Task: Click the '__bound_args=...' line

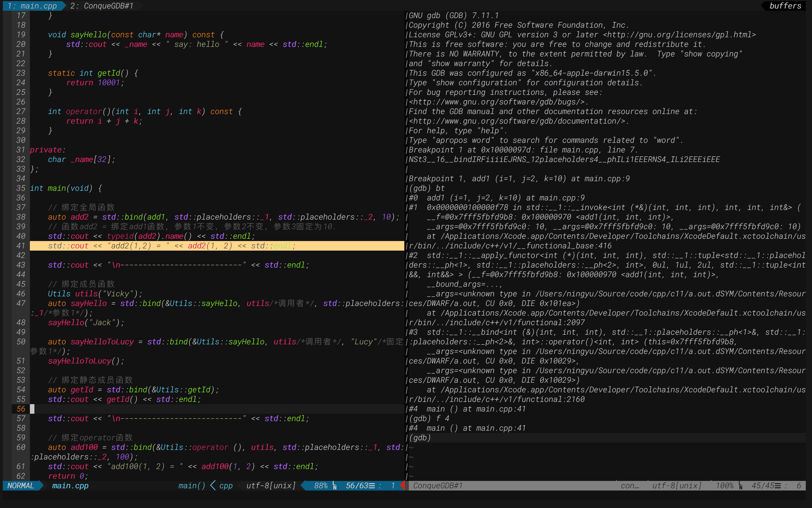Action: (x=465, y=284)
